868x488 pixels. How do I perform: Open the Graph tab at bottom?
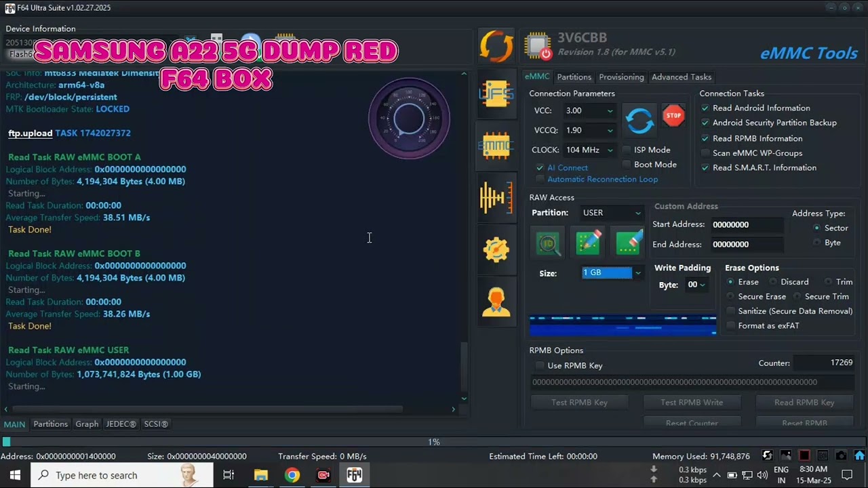[87, 424]
